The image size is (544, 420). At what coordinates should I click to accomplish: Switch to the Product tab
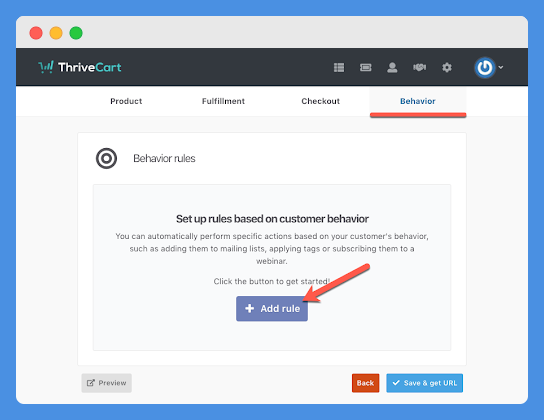[126, 101]
